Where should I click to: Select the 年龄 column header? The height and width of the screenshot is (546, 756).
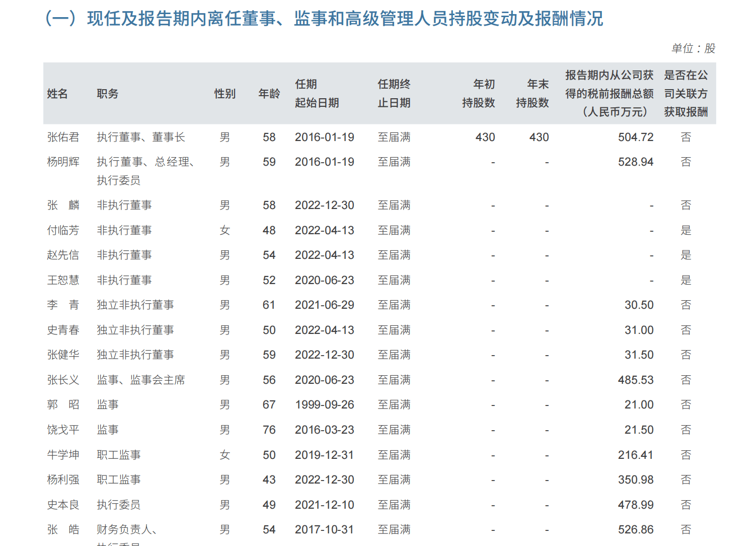(x=269, y=94)
